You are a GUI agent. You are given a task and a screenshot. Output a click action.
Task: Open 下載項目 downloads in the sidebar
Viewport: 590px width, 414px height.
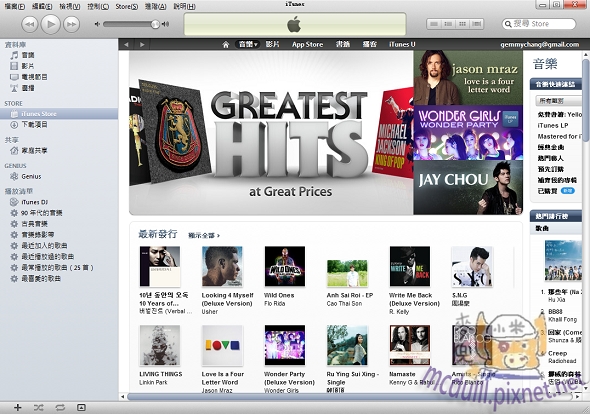34,125
